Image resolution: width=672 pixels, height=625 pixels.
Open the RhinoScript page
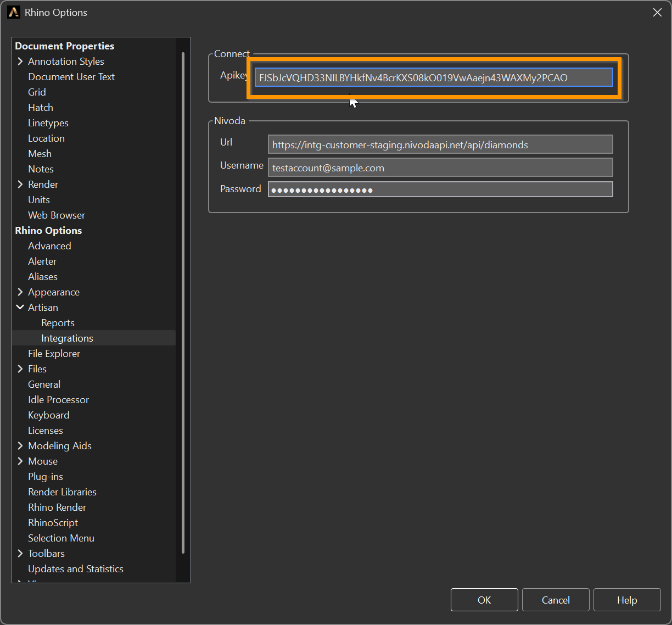coord(53,523)
